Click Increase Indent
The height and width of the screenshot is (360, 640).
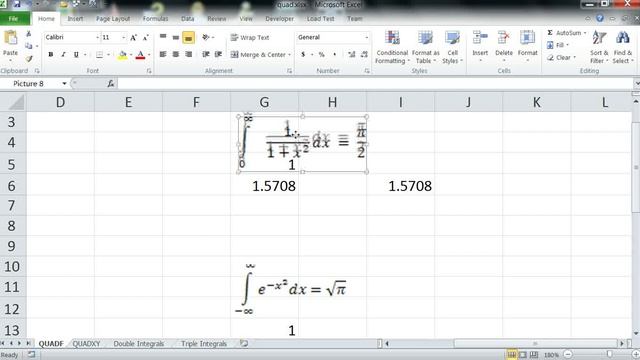[x=218, y=54]
